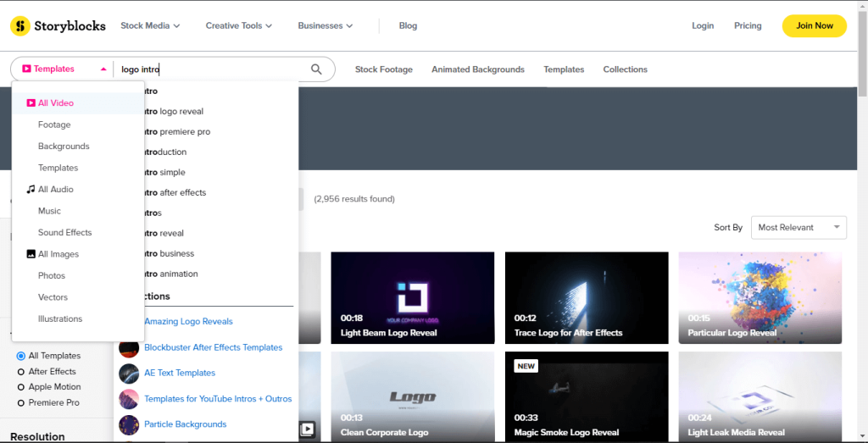Click the Particle Backgrounds collection icon
Screen dimensions: 868x443
129,424
